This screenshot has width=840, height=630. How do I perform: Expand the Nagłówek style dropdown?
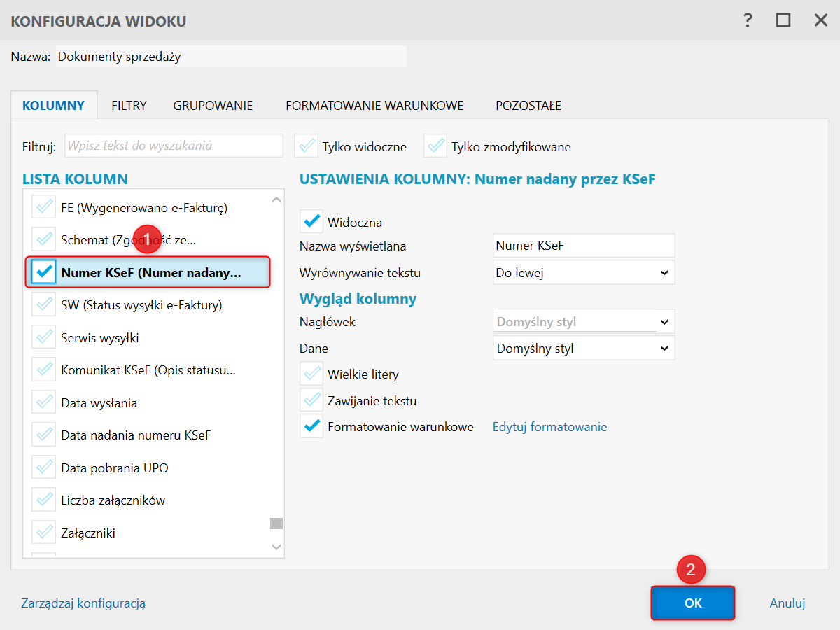coord(584,322)
